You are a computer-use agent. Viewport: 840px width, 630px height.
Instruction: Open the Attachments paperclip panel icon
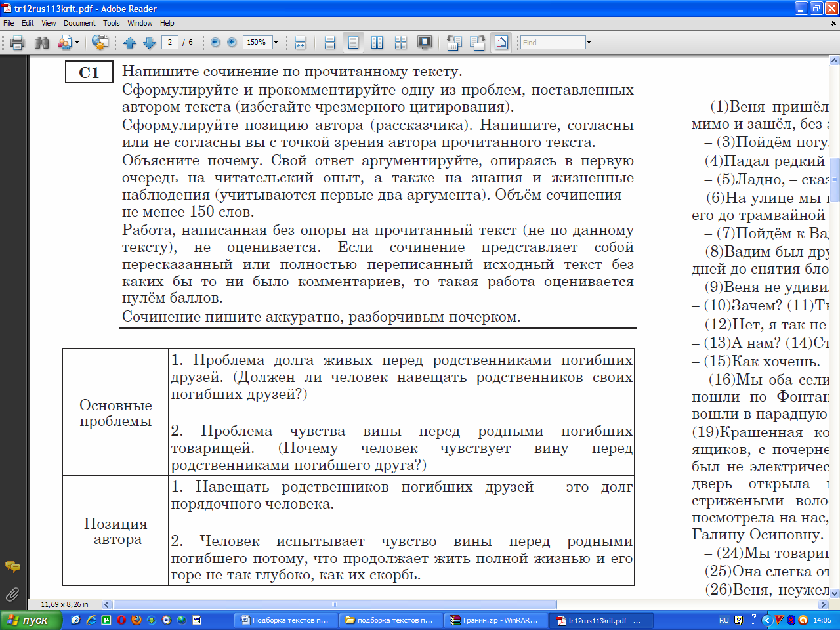(12, 595)
